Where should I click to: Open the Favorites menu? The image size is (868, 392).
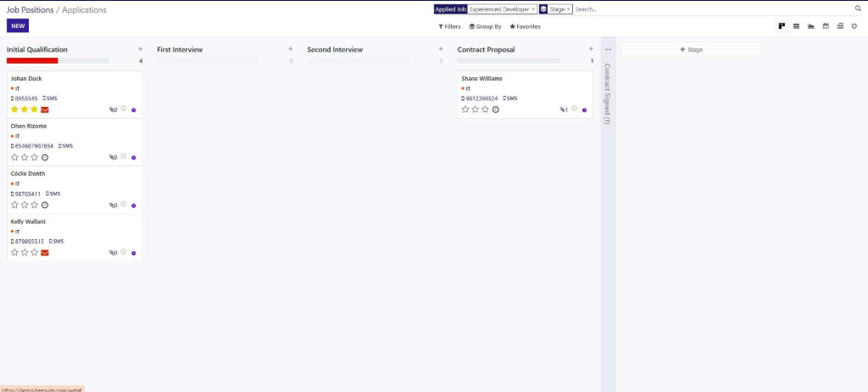click(525, 26)
